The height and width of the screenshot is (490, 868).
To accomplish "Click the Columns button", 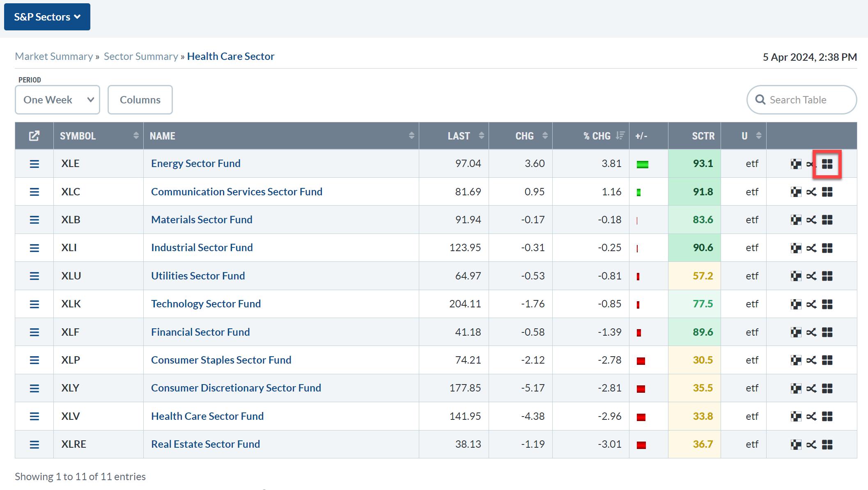I will point(140,100).
